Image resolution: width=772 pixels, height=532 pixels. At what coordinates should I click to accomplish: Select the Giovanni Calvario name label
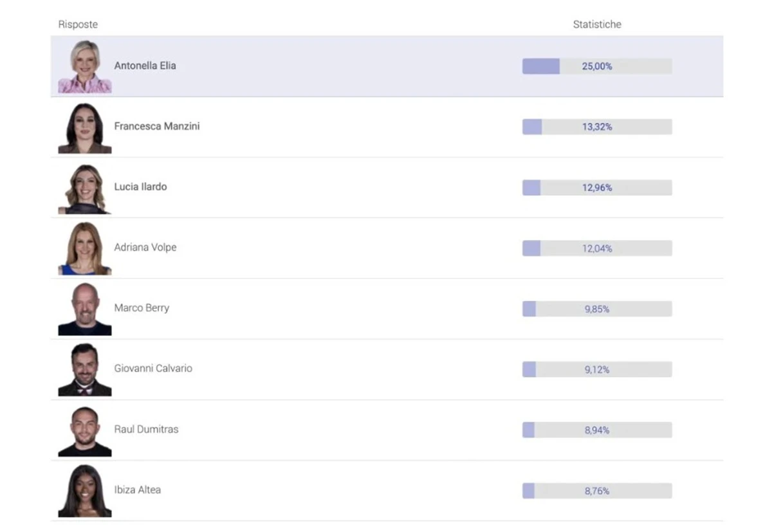click(x=153, y=369)
